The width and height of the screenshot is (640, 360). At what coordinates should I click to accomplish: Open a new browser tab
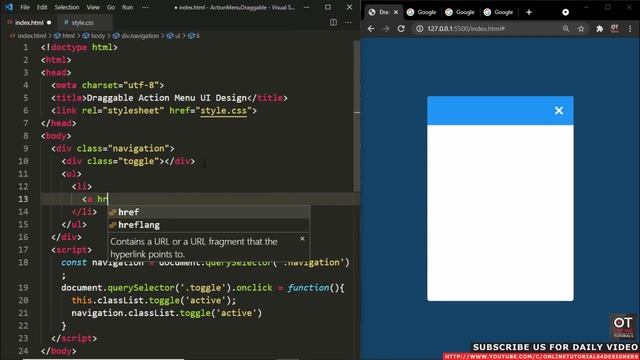coord(529,12)
